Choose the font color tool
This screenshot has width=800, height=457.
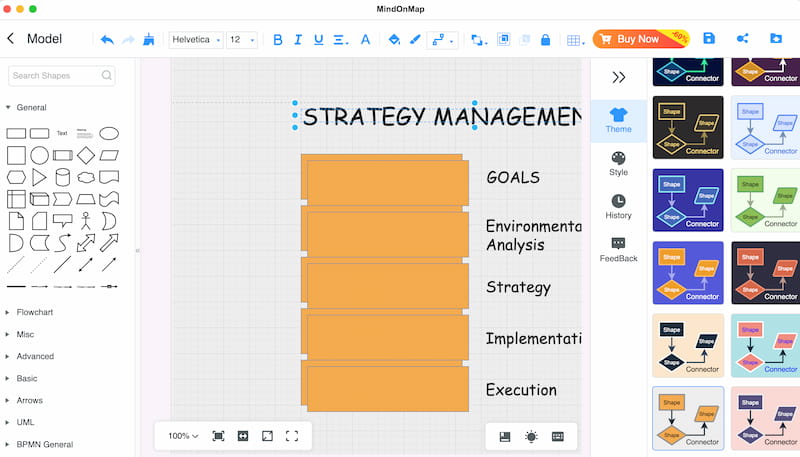365,39
